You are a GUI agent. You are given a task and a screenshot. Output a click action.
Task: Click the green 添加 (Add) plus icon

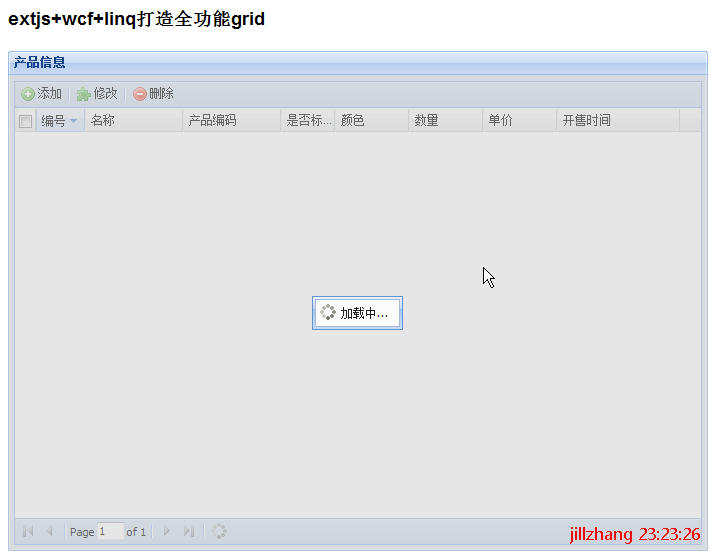pos(28,94)
